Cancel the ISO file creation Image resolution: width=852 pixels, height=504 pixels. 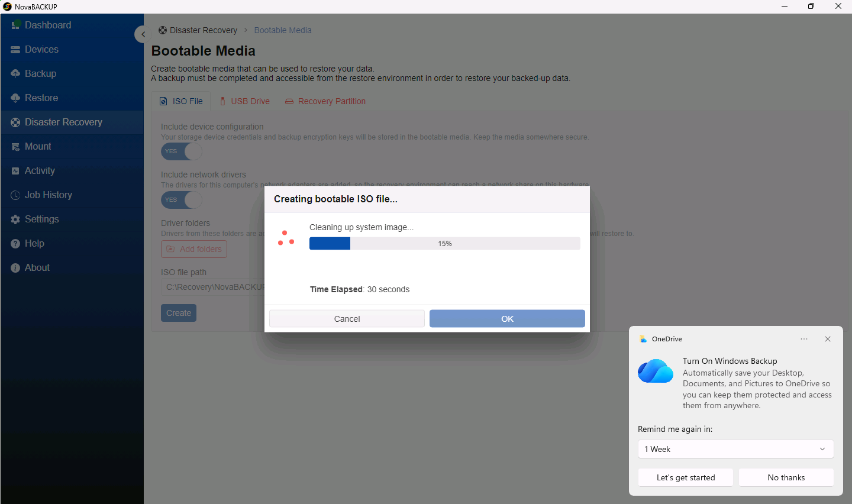tap(347, 319)
